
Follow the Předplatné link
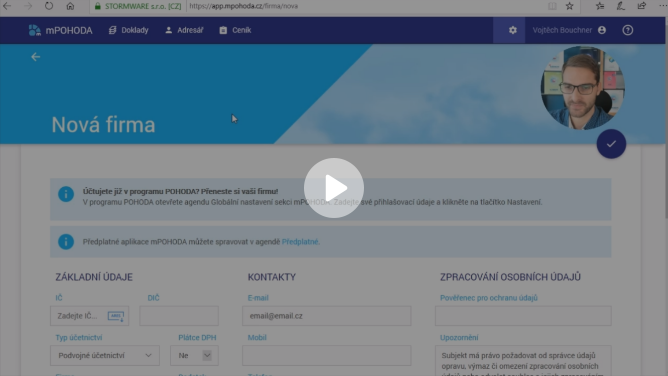click(300, 242)
